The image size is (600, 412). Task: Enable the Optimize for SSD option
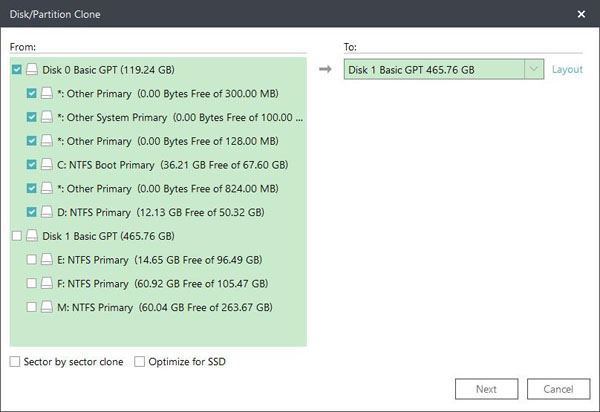click(x=140, y=361)
